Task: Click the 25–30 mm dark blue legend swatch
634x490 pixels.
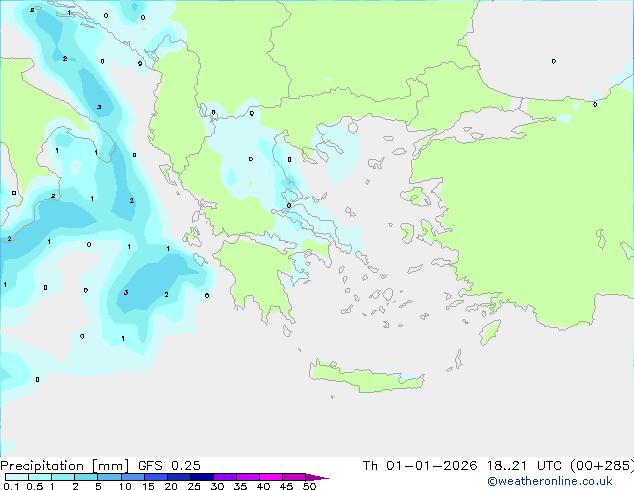Action: click(201, 477)
